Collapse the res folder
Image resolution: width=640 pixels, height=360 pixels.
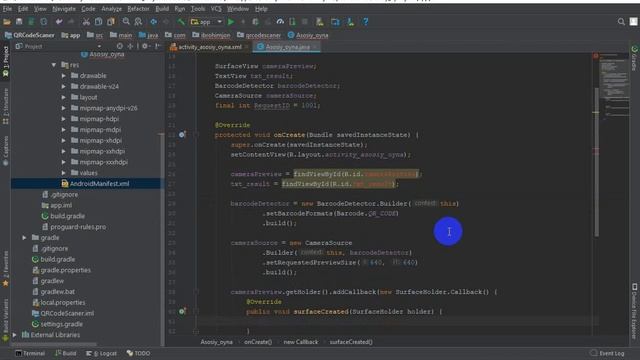[54, 65]
